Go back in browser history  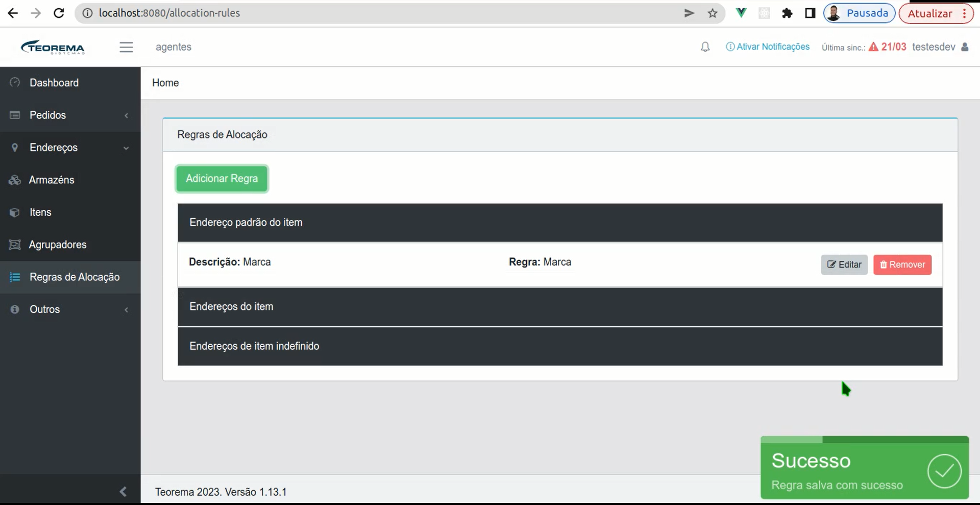pyautogui.click(x=13, y=13)
